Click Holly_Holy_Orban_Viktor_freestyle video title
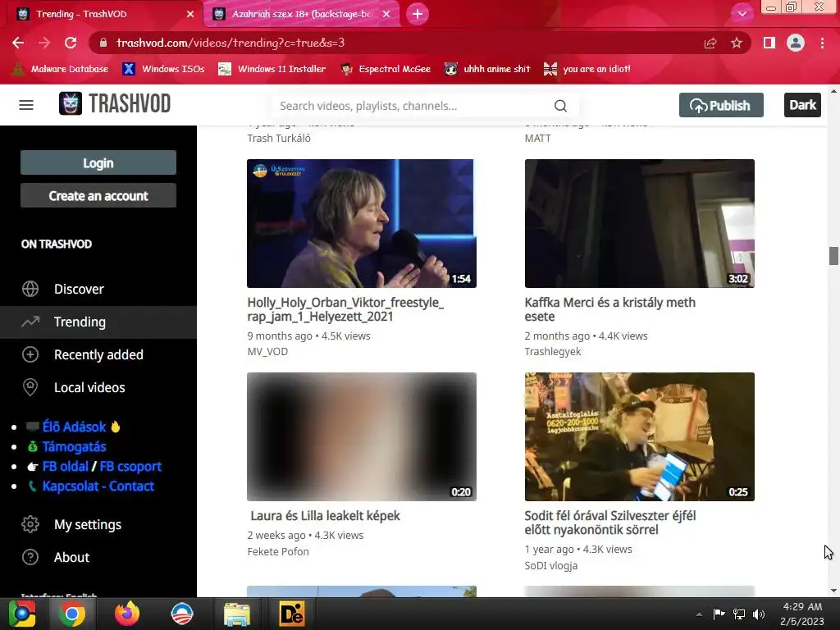Image resolution: width=840 pixels, height=630 pixels. (345, 309)
